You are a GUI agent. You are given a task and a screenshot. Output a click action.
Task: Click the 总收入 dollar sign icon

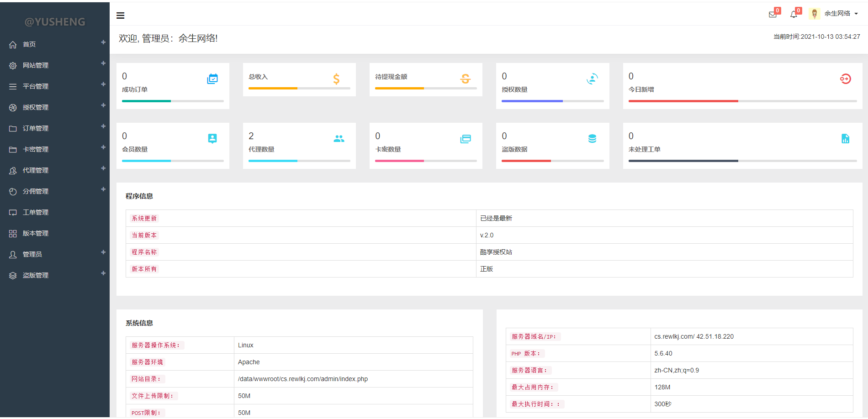pos(336,79)
